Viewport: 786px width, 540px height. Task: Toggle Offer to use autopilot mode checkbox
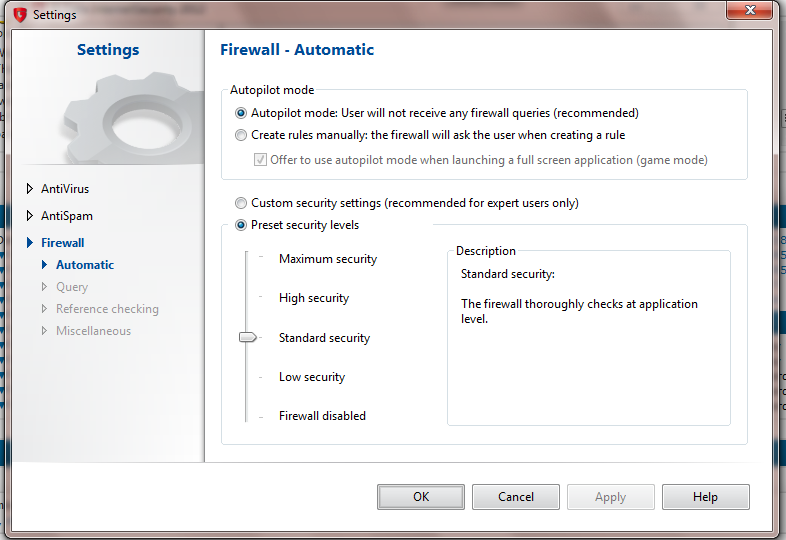click(x=261, y=160)
